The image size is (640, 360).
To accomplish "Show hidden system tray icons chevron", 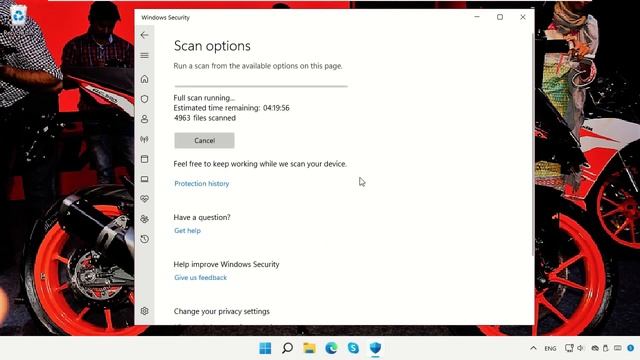I will click(533, 348).
